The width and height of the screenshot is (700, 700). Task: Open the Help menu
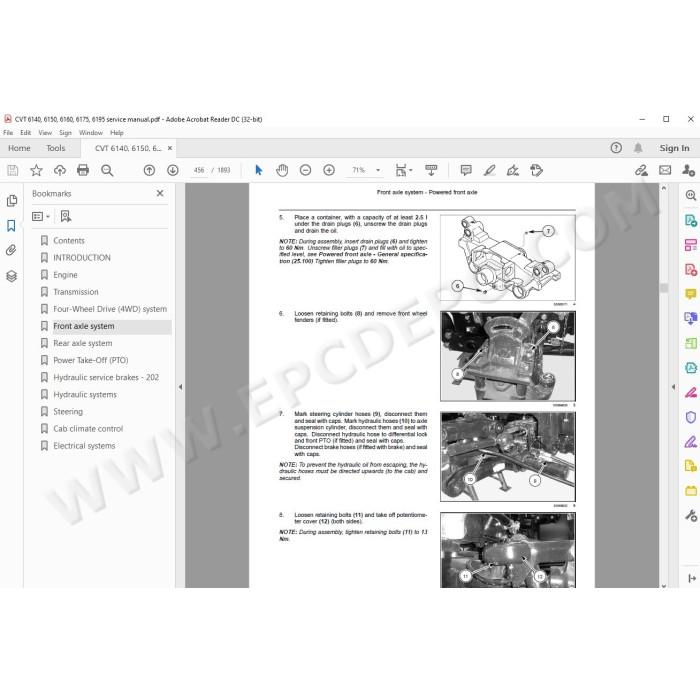[117, 133]
